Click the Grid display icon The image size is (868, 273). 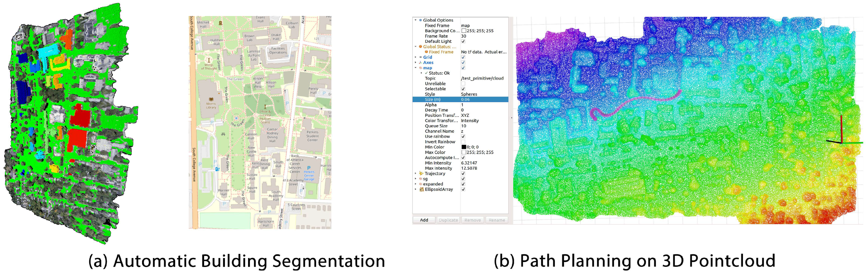pos(421,57)
